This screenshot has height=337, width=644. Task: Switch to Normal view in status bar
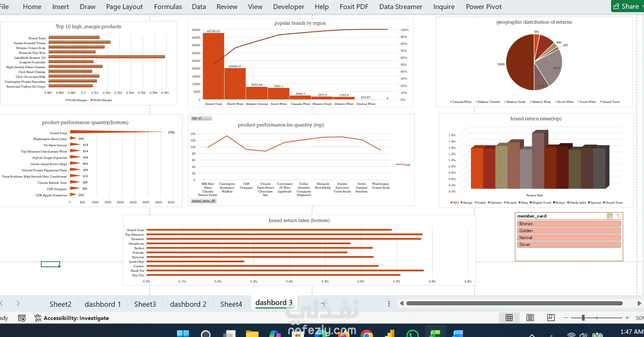(x=509, y=318)
